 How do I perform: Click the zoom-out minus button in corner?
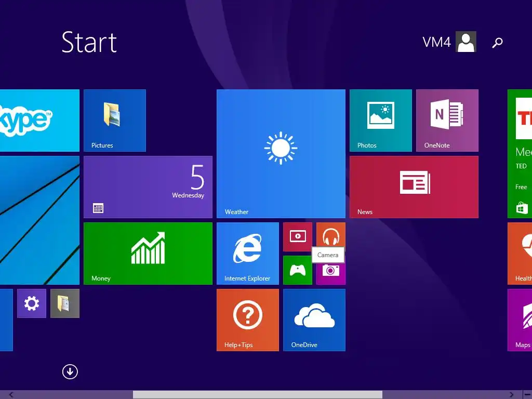[528, 395]
